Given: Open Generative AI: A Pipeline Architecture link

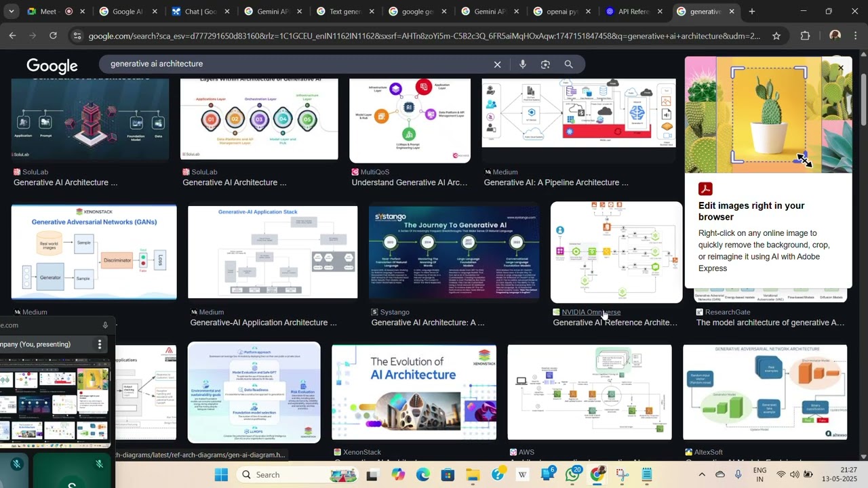Looking at the screenshot, I should 555,182.
